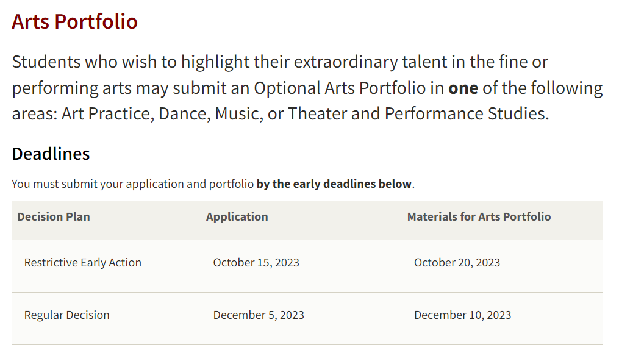Click bold text "by the early deadlines below"
This screenshot has width=644, height=353.
coord(334,184)
